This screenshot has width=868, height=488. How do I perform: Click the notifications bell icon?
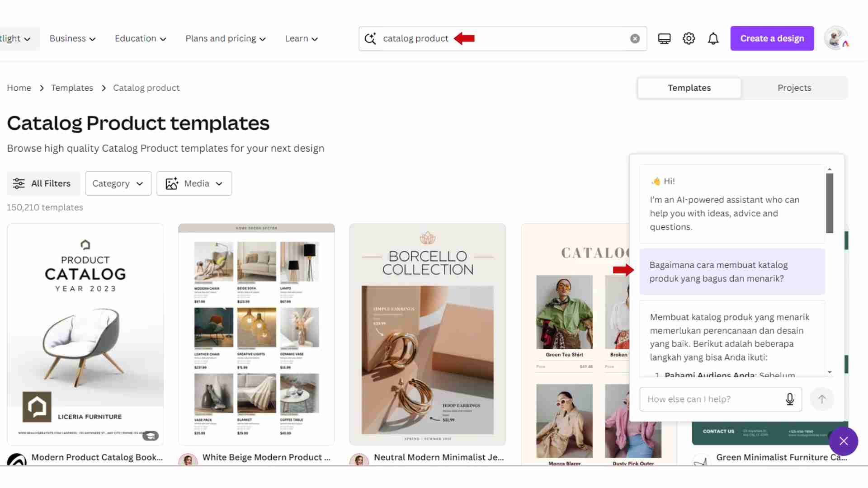point(713,38)
